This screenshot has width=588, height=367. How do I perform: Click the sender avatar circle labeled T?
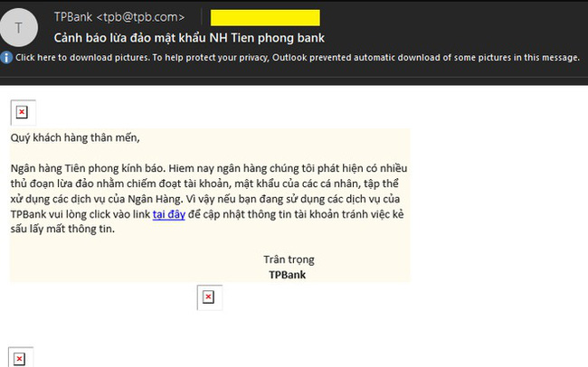(x=18, y=28)
